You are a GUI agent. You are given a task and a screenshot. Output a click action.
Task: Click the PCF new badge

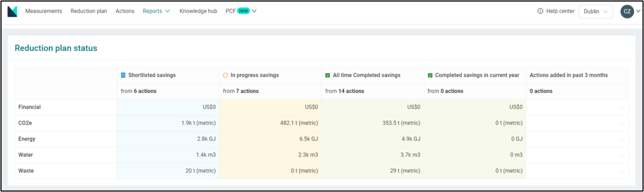pyautogui.click(x=243, y=11)
